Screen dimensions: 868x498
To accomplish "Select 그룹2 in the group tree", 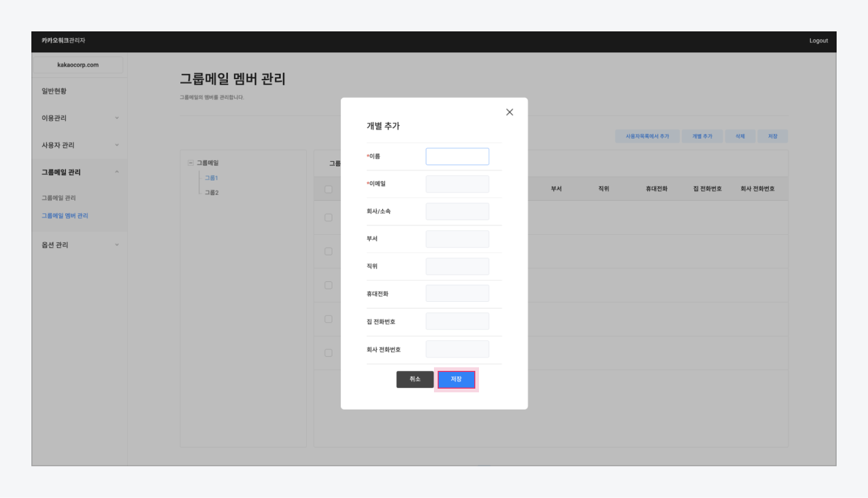I will click(211, 193).
